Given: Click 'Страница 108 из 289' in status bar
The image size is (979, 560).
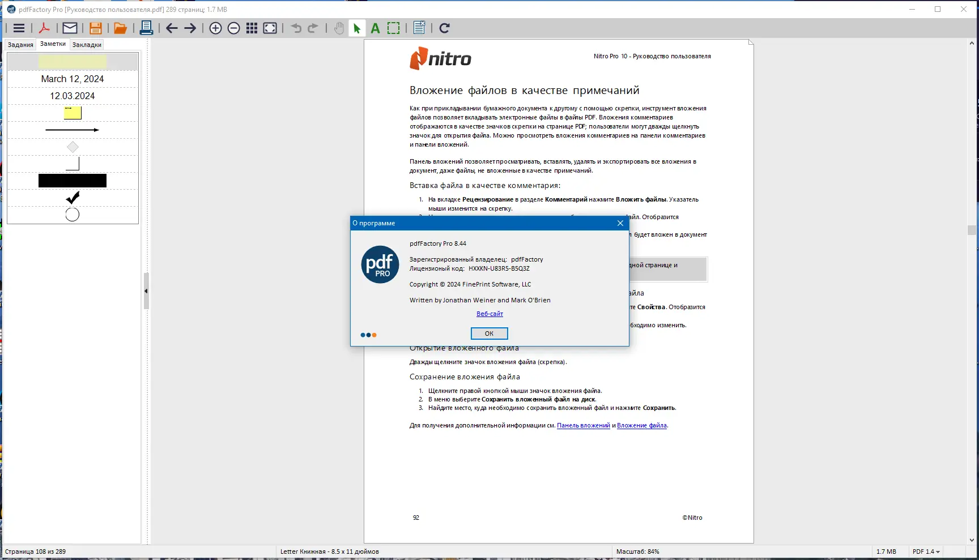Looking at the screenshot, I should tap(35, 552).
